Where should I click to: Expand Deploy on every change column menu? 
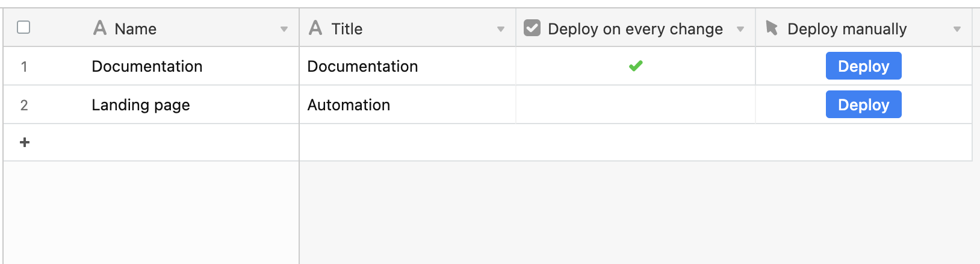(x=740, y=29)
